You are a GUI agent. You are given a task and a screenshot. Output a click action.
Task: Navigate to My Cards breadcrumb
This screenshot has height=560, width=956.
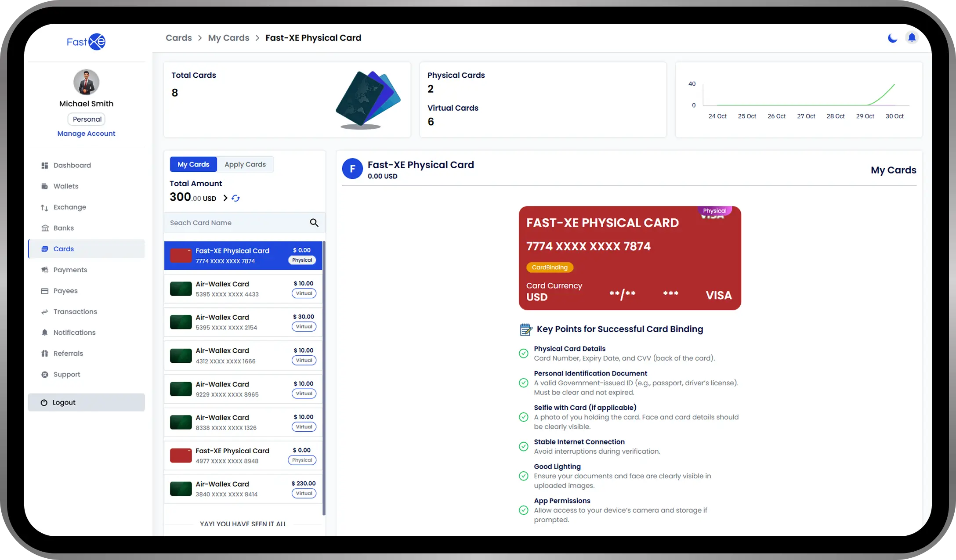(x=228, y=38)
